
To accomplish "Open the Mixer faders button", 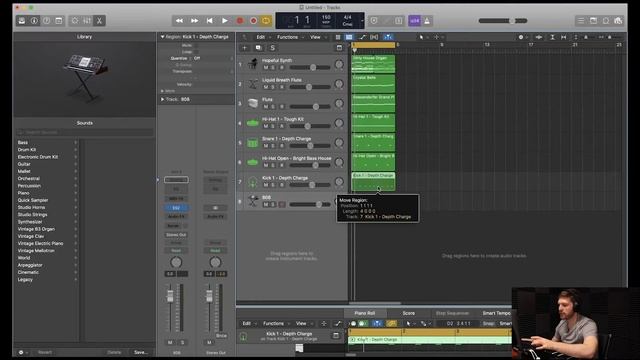I will click(x=87, y=21).
